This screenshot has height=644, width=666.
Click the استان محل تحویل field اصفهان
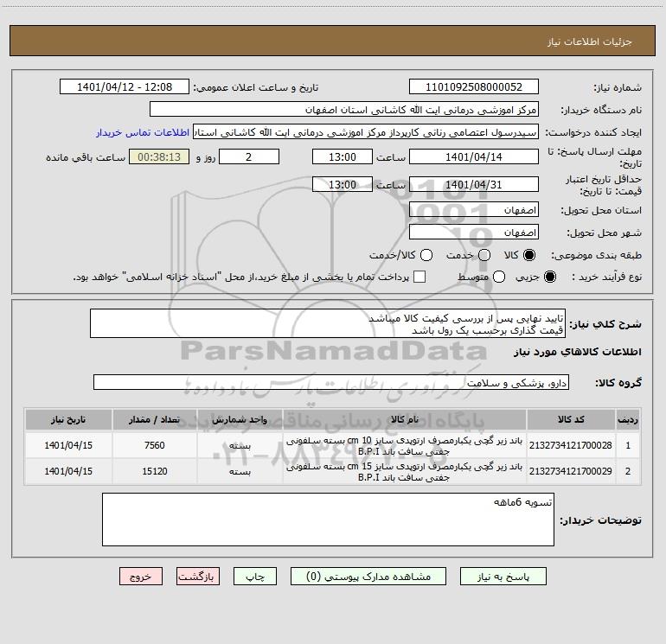point(474,210)
